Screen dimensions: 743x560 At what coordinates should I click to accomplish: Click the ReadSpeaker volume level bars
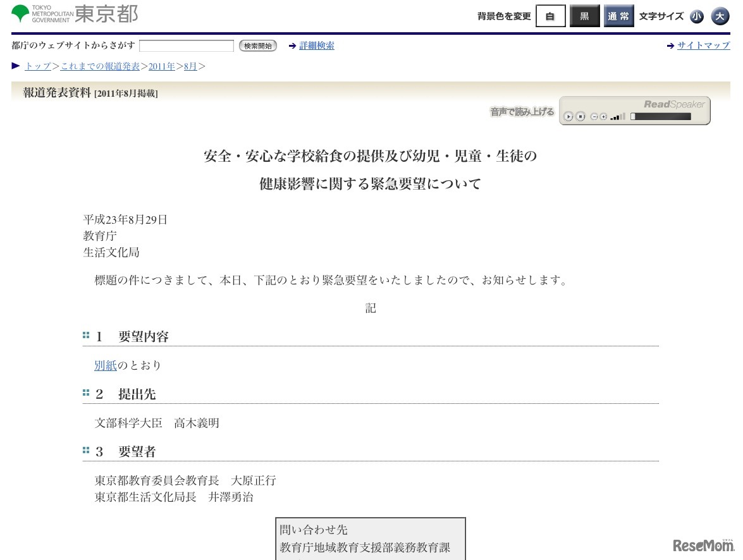[x=618, y=116]
